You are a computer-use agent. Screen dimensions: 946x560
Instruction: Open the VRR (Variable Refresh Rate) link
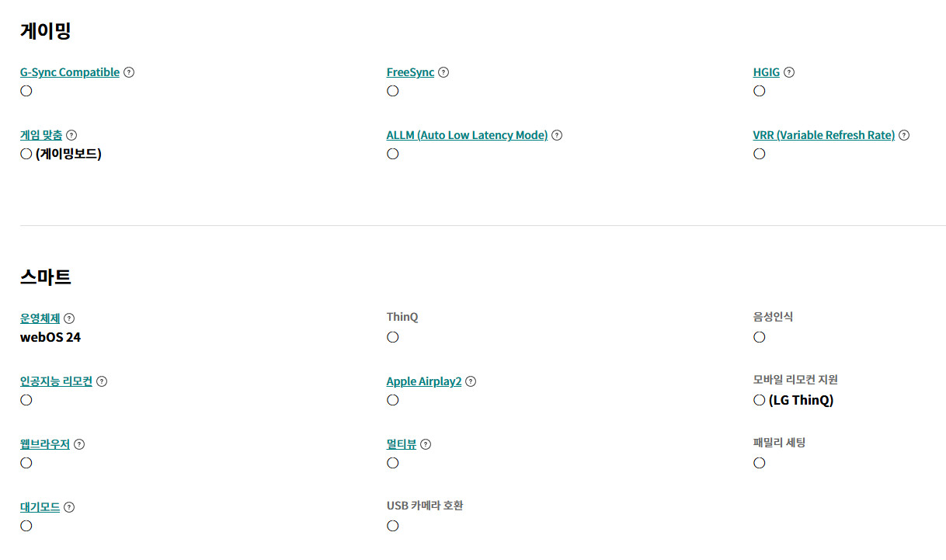tap(823, 135)
